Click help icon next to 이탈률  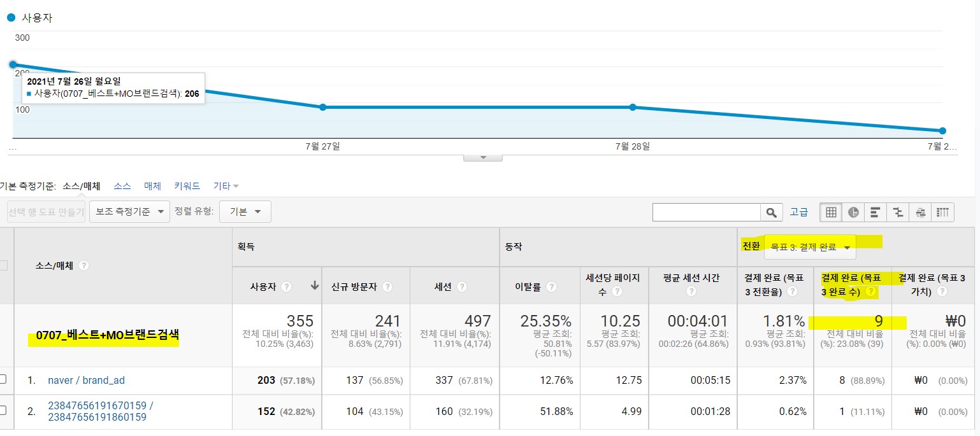[x=552, y=287]
